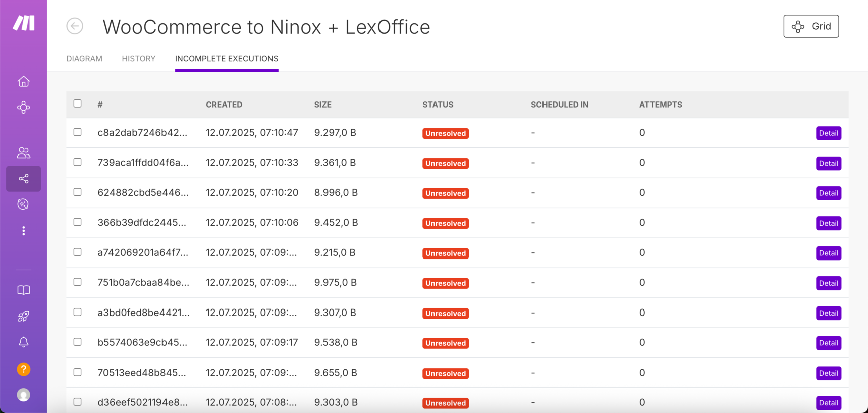Click execution ID 739aca1ffdd04f6a...
This screenshot has height=413, width=868.
coord(143,163)
